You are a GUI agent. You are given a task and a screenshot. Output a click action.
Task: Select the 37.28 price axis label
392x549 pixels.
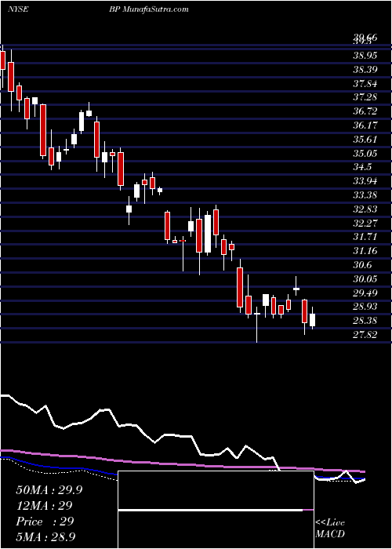365,97
